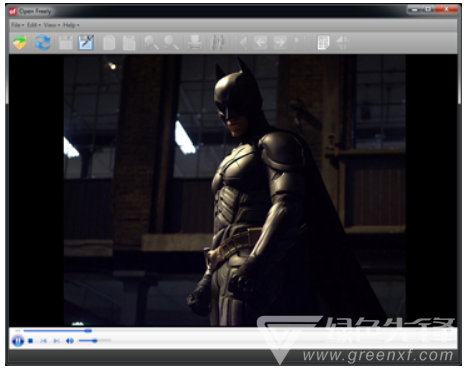Open the Help menu

coord(71,25)
